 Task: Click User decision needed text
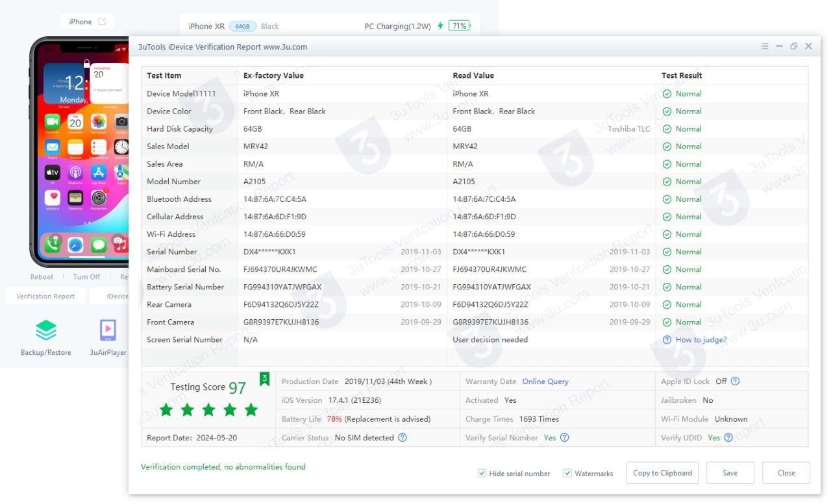pos(490,340)
